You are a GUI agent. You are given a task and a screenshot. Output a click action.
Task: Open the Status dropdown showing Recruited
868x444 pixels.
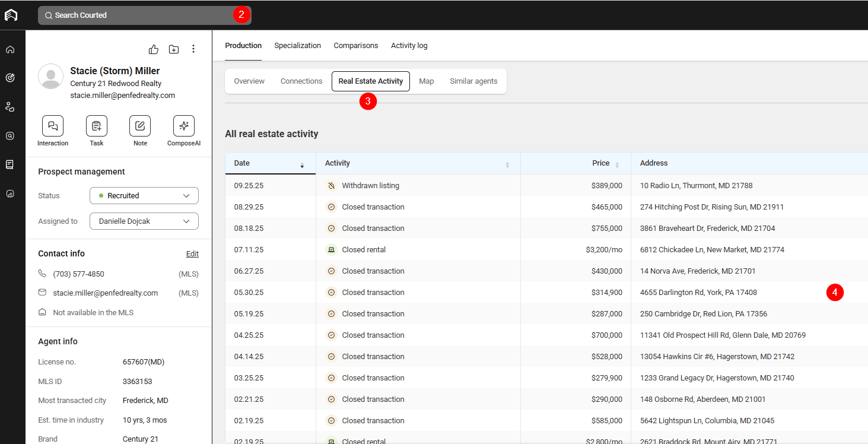144,195
